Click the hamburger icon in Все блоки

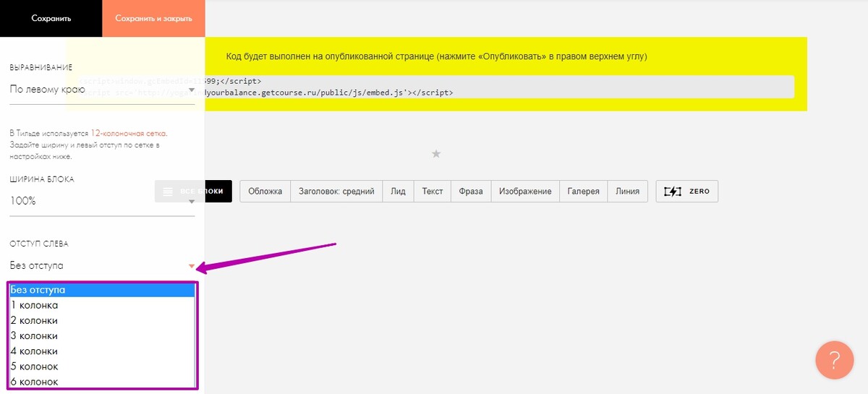point(168,192)
